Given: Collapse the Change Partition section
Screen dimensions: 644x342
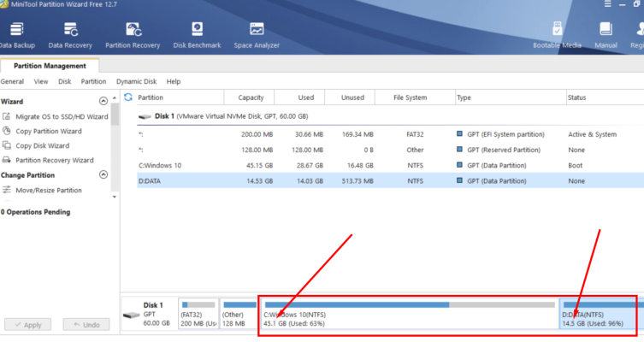Looking at the screenshot, I should 103,175.
